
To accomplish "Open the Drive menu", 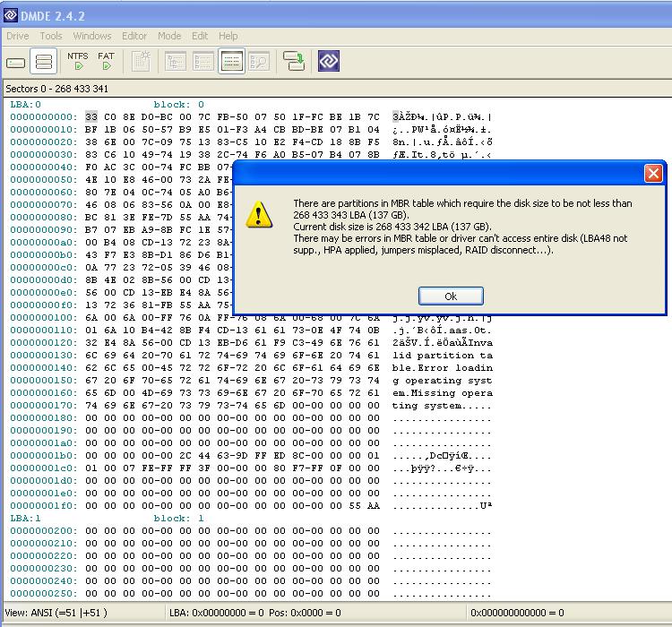I will 18,36.
